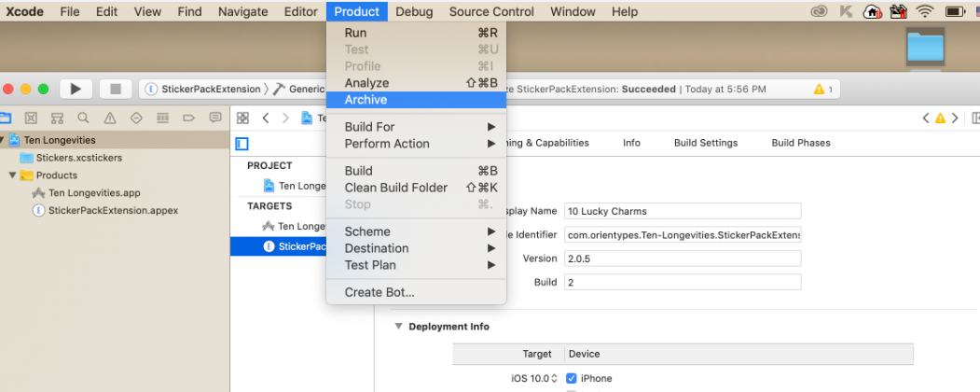This screenshot has width=980, height=392.
Task: Click the battery status icon
Action: coord(955,11)
